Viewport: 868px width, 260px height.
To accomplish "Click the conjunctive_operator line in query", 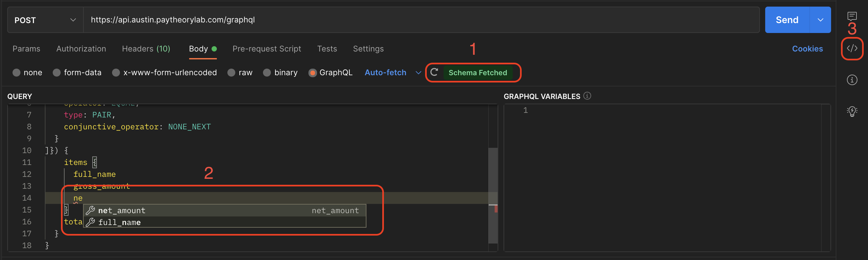I will tap(137, 127).
